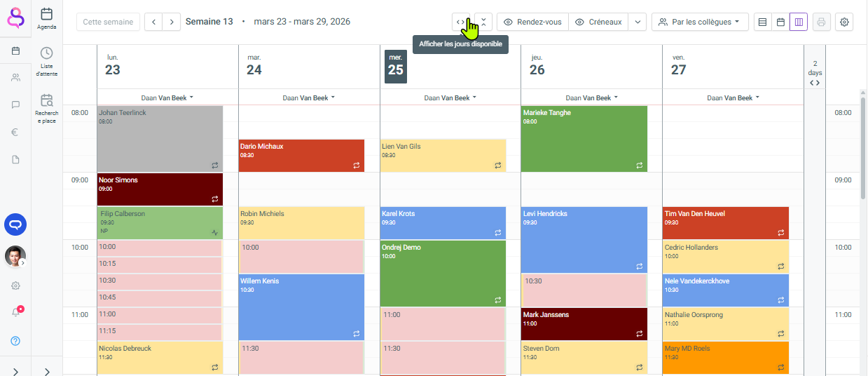Open the Liste d'attente panel

47,61
